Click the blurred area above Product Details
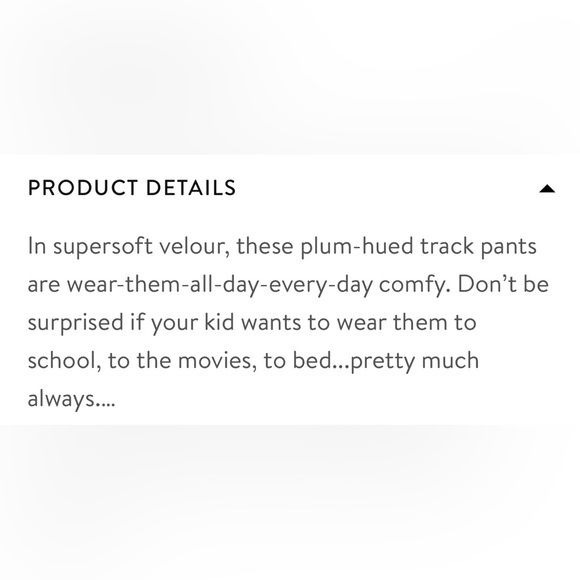Screen dimensions: 580x580 (290, 77)
